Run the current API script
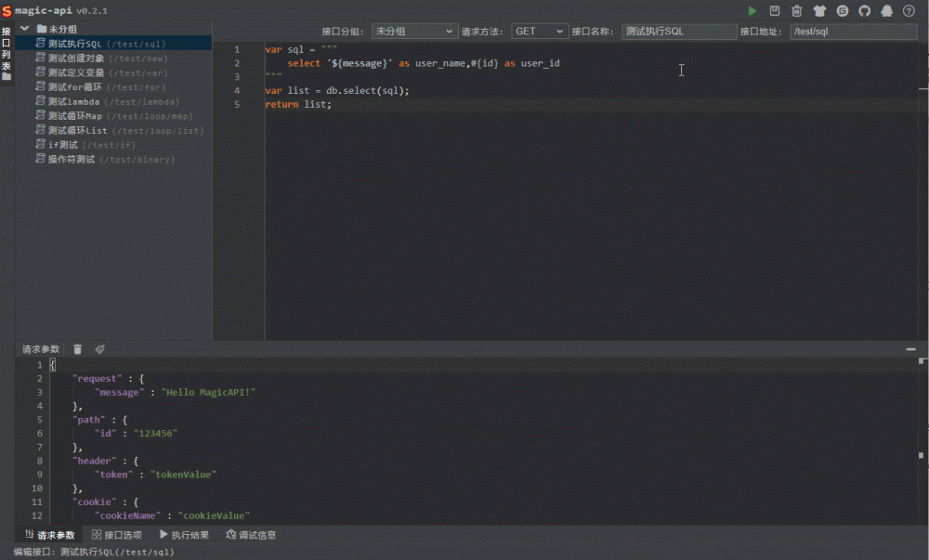Screen dimensions: 929x560 pyautogui.click(x=753, y=11)
